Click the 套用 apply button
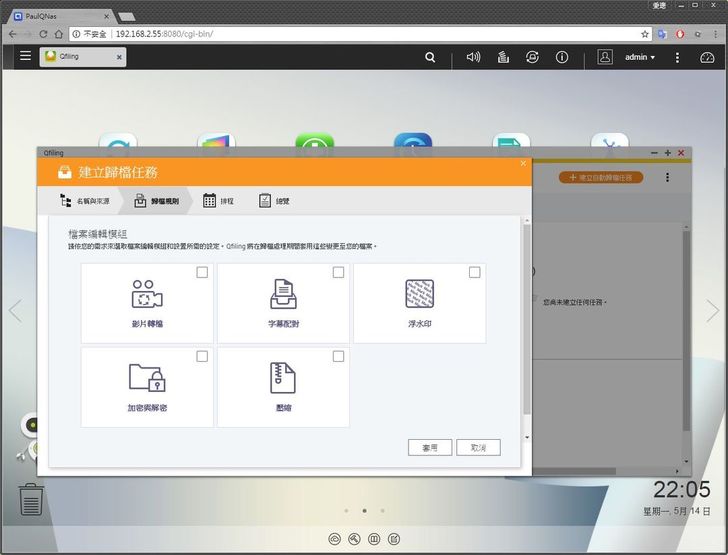Screen dimensions: 728x555 430,447
